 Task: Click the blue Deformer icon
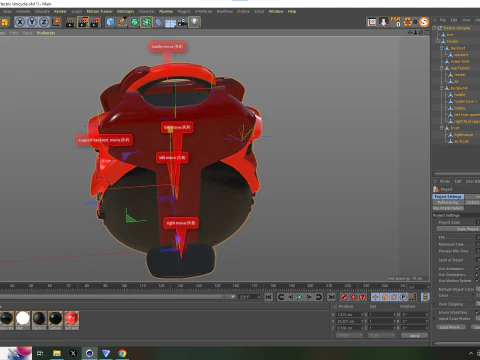[159, 22]
